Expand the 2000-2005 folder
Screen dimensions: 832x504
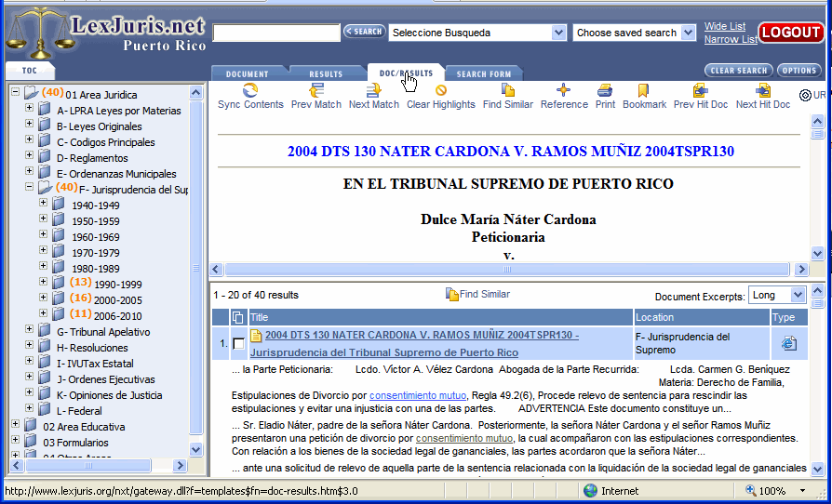click(44, 298)
